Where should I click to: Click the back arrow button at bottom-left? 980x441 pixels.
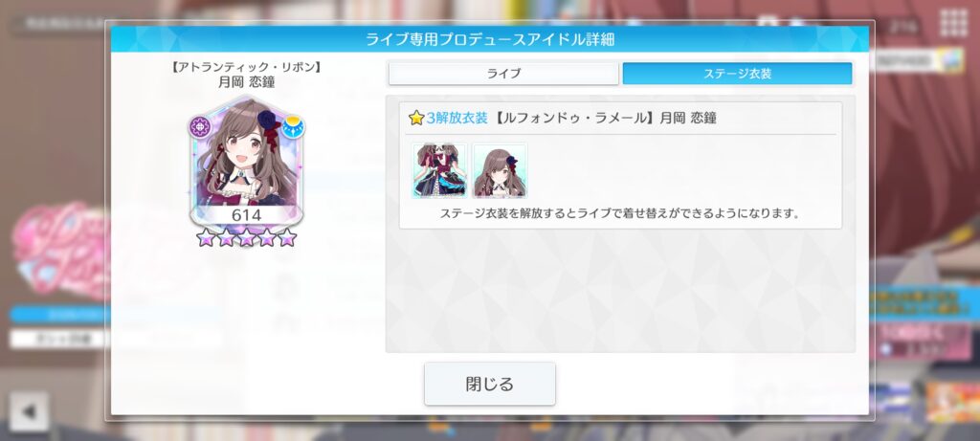tap(30, 411)
